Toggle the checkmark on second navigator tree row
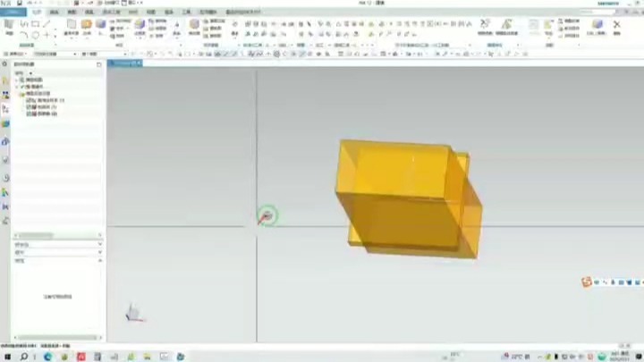This screenshot has height=362, width=644. pos(23,87)
